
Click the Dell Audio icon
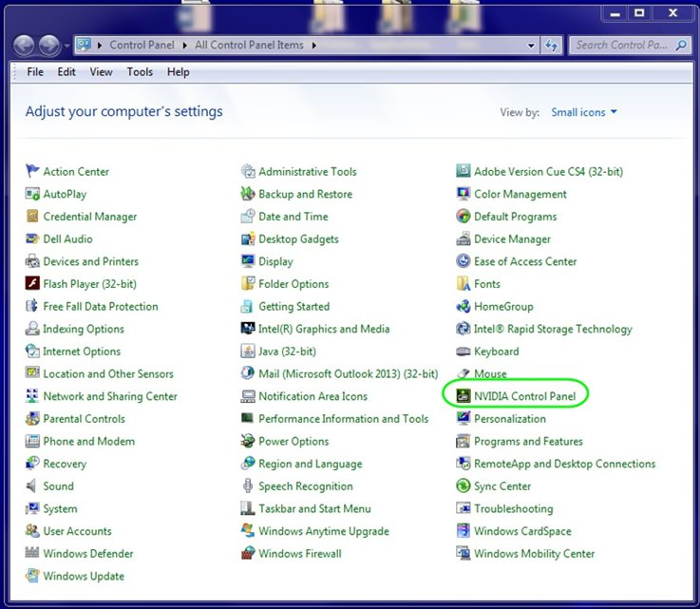coord(32,238)
